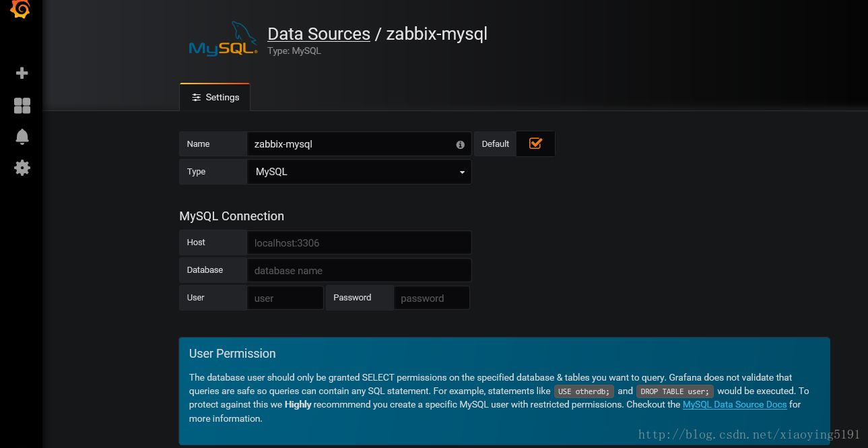Open MySQL Data Source Docs link
The width and height of the screenshot is (868, 448).
coord(735,404)
